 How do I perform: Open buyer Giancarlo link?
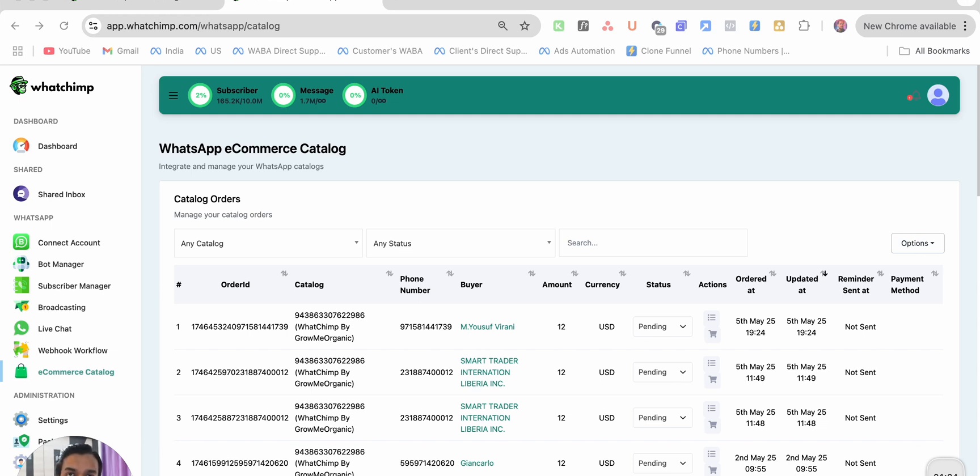[x=477, y=463]
